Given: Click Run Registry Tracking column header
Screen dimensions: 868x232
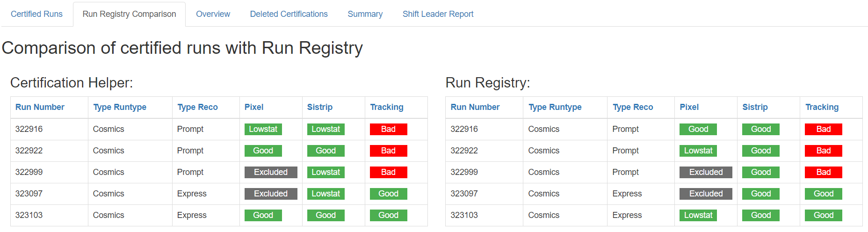Looking at the screenshot, I should (822, 107).
